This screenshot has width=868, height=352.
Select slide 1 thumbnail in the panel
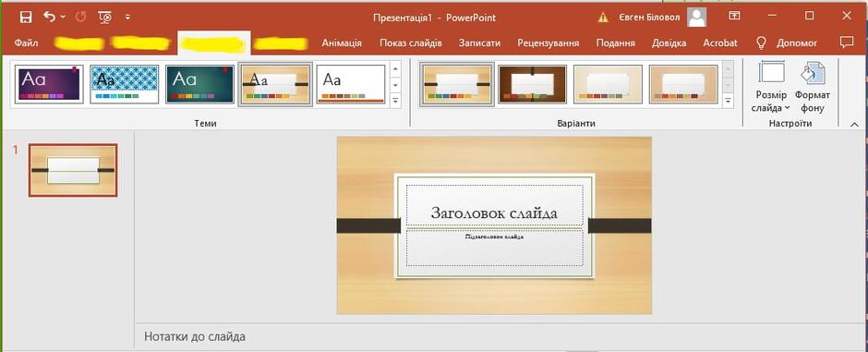pos(73,171)
